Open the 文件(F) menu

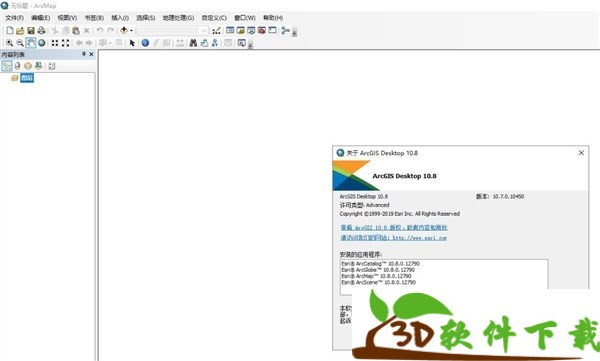coord(15,18)
